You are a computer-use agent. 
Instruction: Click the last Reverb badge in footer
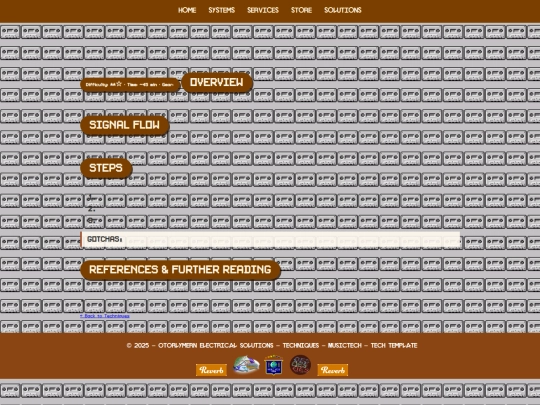click(333, 370)
